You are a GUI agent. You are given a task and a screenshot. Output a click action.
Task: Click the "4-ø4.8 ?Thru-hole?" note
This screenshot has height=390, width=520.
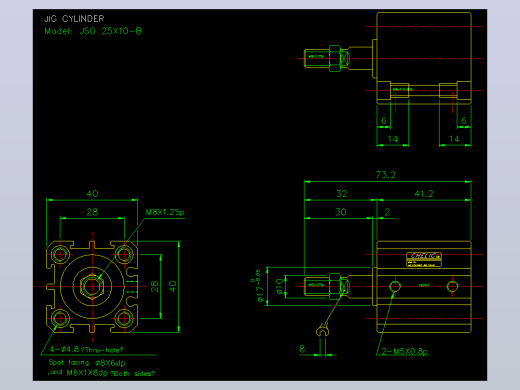click(86, 349)
